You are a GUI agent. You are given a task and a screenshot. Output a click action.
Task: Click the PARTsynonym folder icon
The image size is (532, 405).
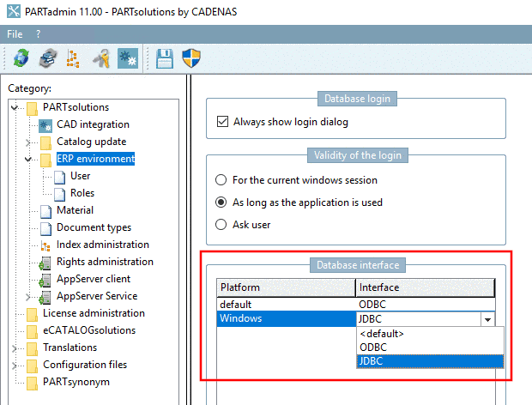pos(33,383)
